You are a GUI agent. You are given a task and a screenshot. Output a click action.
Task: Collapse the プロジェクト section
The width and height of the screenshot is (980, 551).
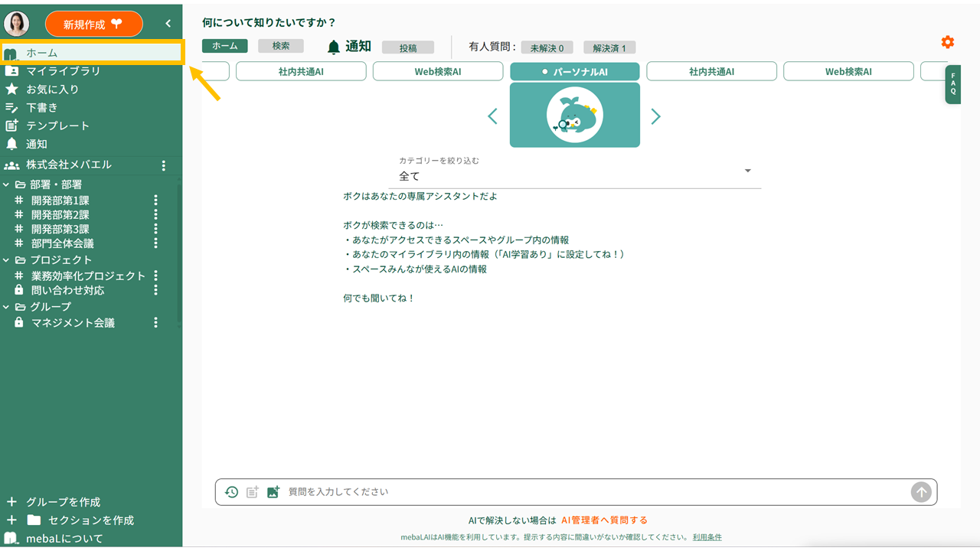(6, 260)
